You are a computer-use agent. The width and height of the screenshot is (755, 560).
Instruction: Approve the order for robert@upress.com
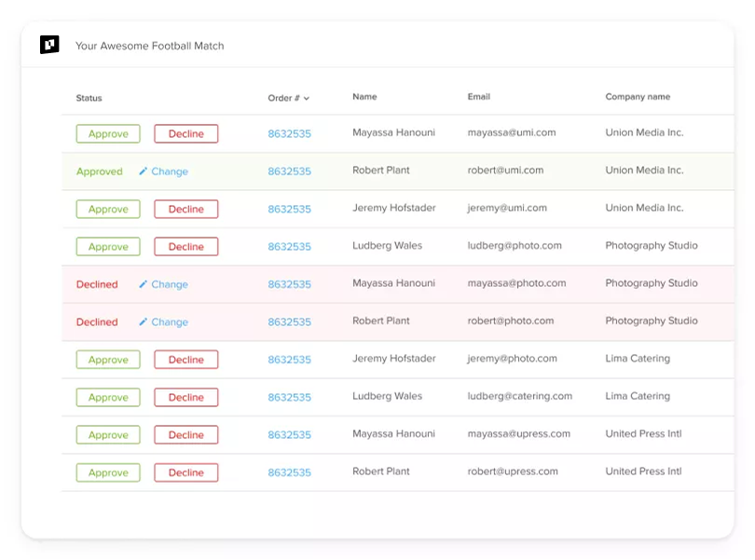coord(108,472)
